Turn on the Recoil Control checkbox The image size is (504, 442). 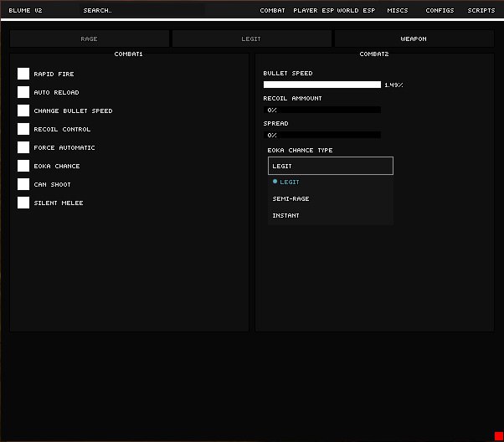coord(23,130)
